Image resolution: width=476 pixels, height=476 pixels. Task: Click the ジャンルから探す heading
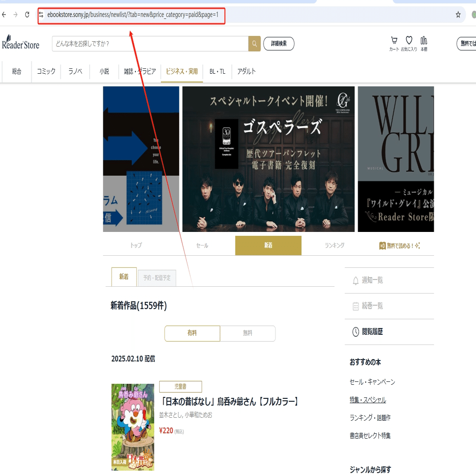pyautogui.click(x=370, y=470)
